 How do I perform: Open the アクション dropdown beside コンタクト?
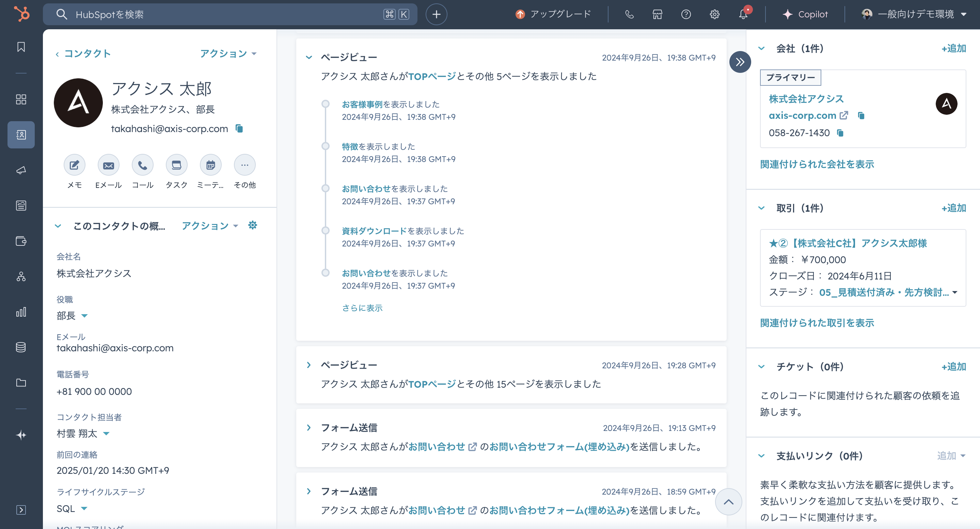click(x=228, y=54)
